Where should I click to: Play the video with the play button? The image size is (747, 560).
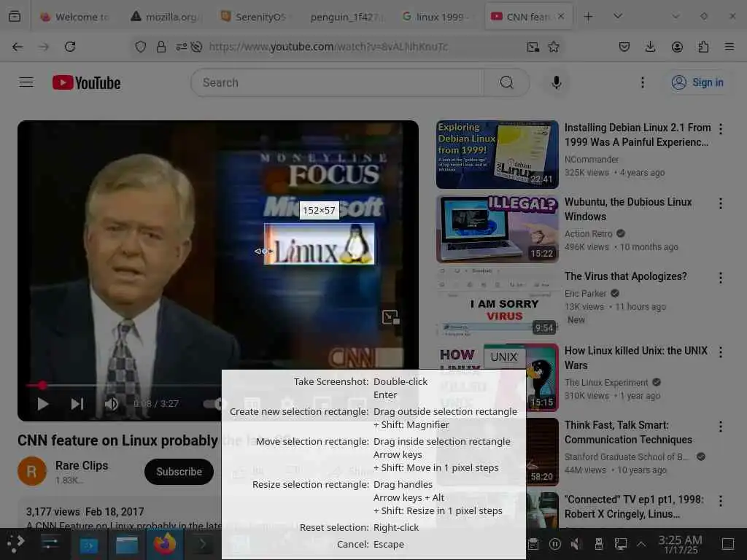(x=43, y=404)
